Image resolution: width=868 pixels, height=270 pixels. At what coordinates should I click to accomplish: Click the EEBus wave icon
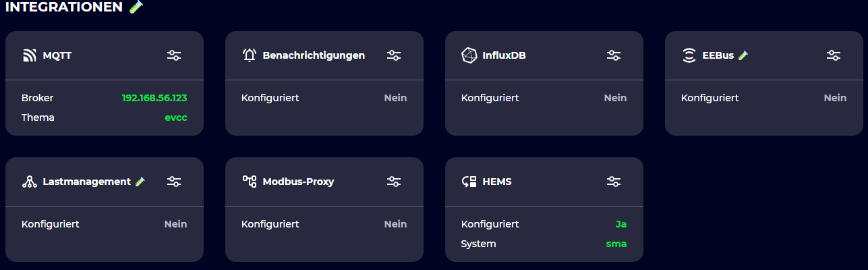click(x=689, y=55)
